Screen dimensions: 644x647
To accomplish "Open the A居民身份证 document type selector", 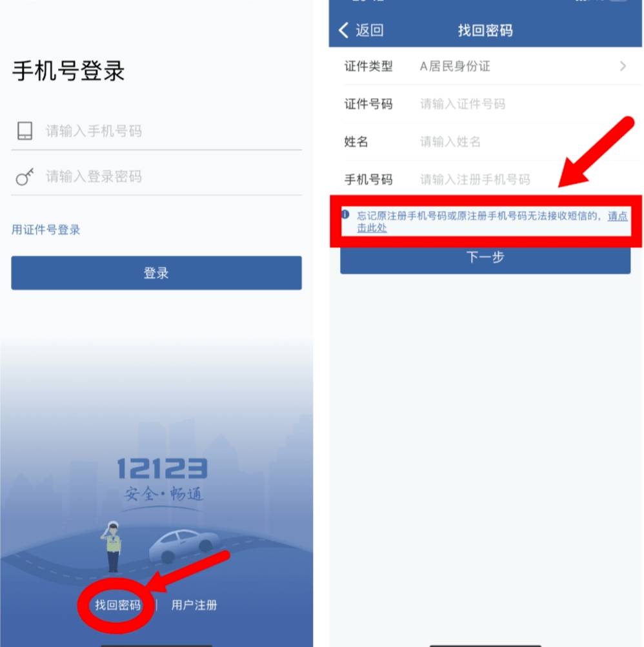I will (455, 66).
